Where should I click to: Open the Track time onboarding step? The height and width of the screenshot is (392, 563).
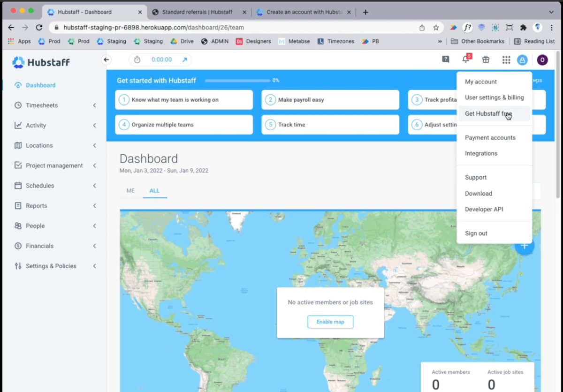[330, 124]
